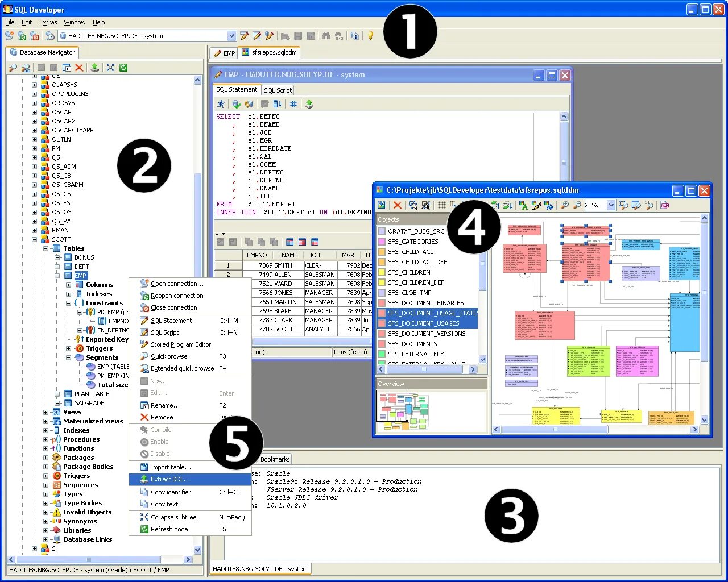Click the Database Navigator panel tab
This screenshot has height=582, width=728.
click(x=42, y=52)
